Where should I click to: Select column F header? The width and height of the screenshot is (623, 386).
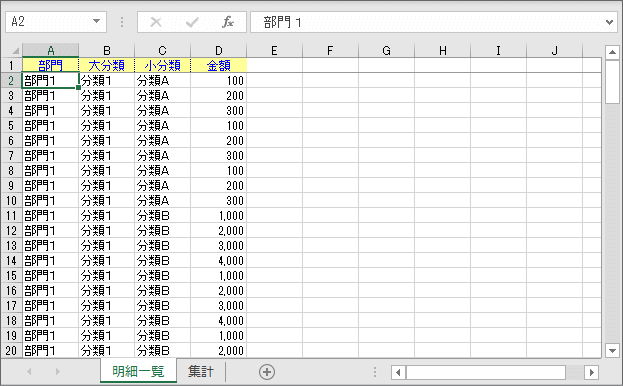(x=331, y=51)
